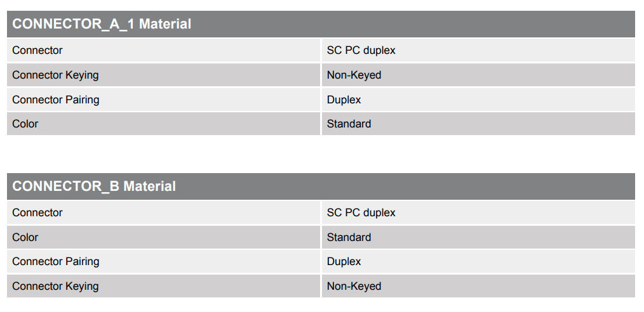Click Duplex value in CONNECTOR_A_1 table
Image resolution: width=644 pixels, height=312 pixels.
coord(344,100)
